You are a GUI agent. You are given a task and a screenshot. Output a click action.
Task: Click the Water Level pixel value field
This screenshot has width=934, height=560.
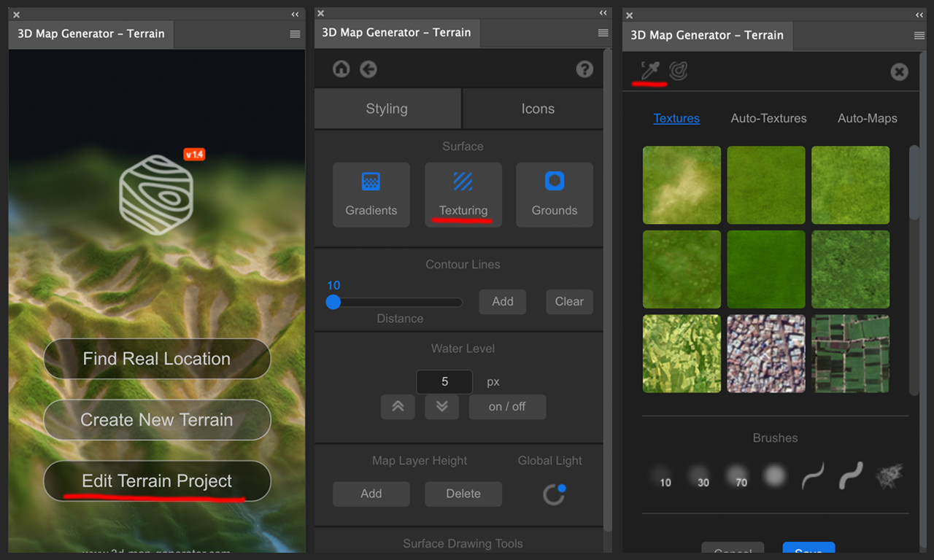click(445, 381)
